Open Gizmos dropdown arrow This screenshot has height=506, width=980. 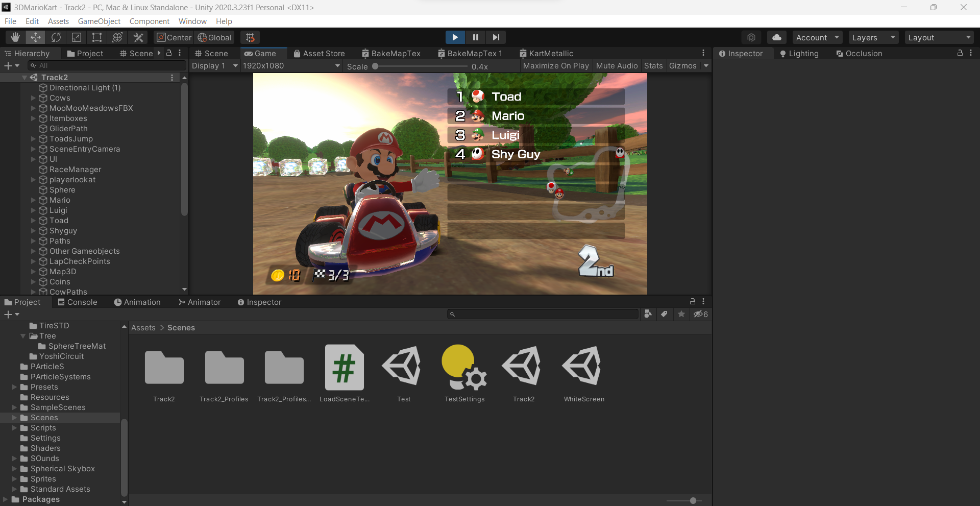(706, 66)
